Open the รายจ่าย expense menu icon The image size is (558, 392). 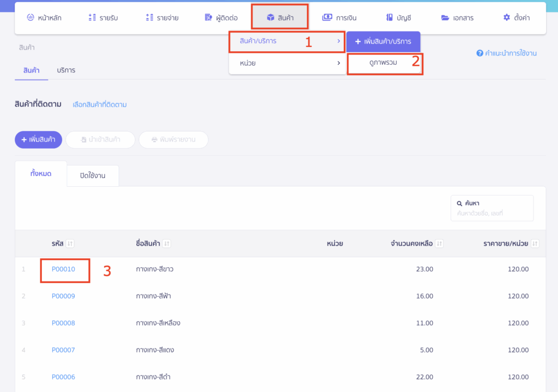tap(149, 17)
